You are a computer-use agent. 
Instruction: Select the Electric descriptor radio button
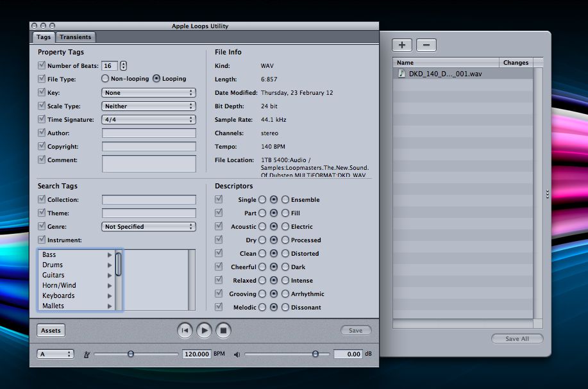pos(285,227)
